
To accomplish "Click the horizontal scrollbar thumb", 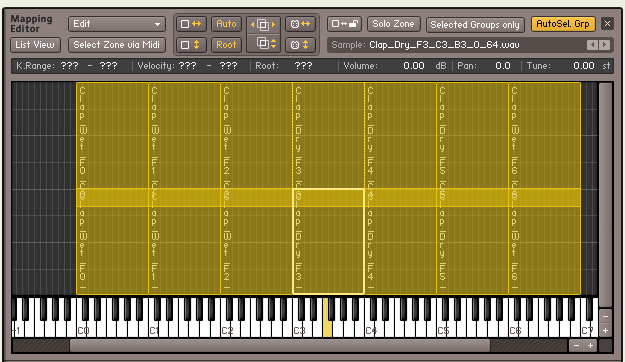I will pos(280,346).
